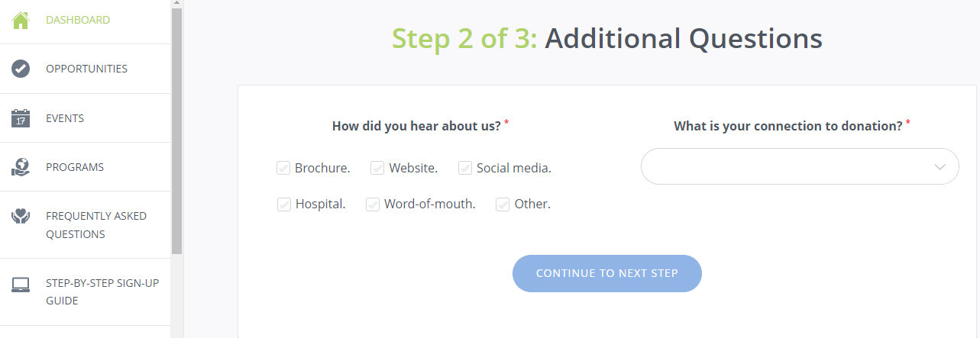
Task: Check the Brochure checkbox
Action: click(283, 168)
